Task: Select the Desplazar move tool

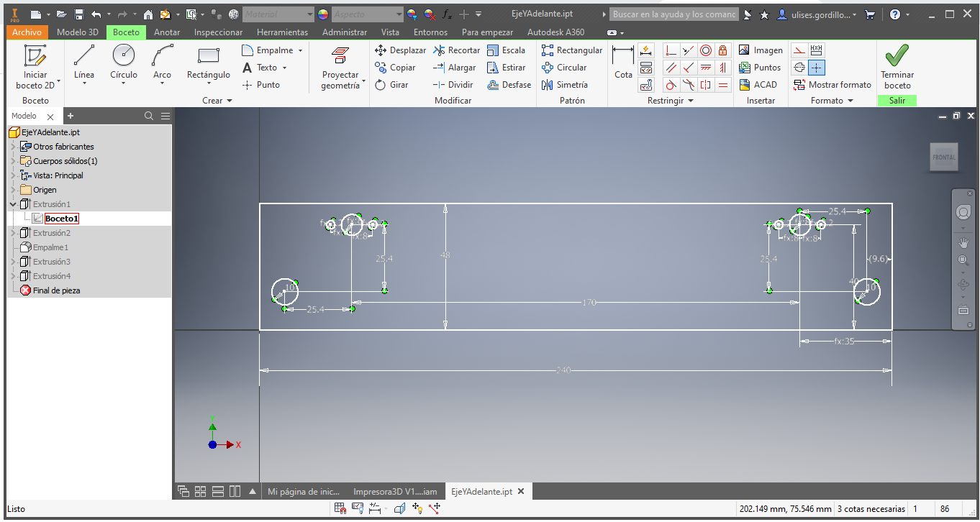Action: point(400,50)
